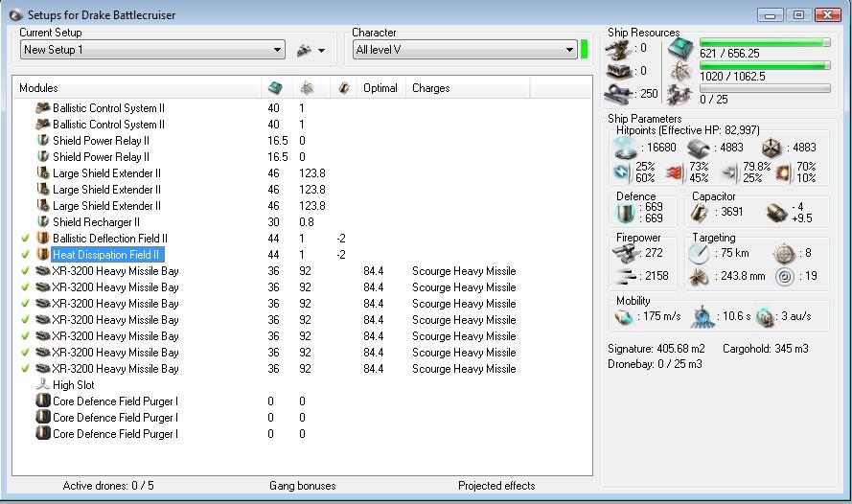
Task: Click the Defence shield tank icon
Action: coord(625,213)
